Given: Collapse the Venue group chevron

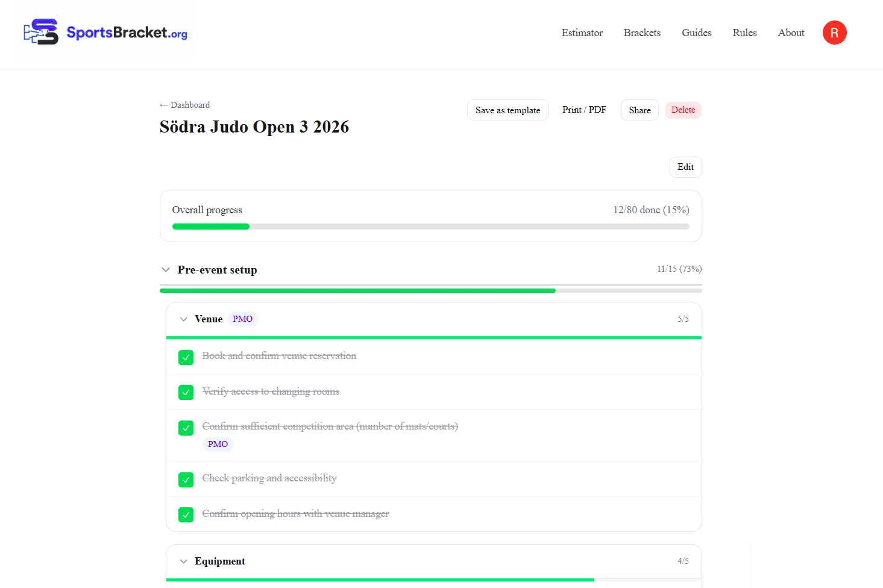Looking at the screenshot, I should [x=184, y=319].
